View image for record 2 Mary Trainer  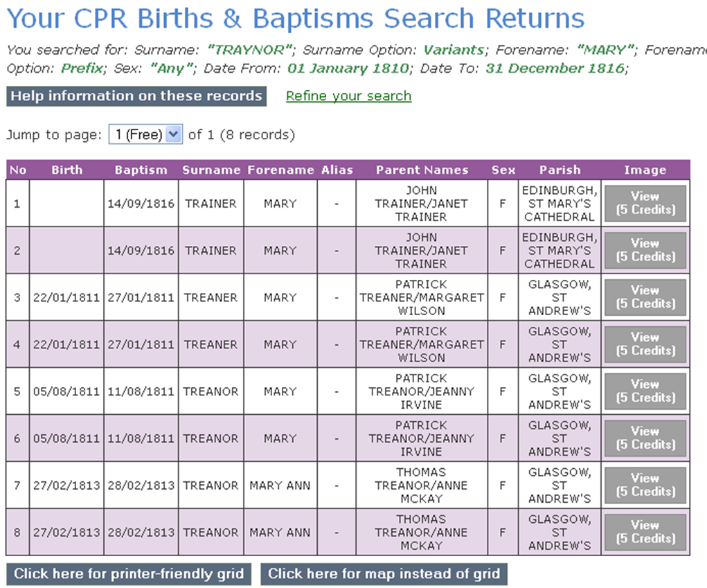click(x=645, y=250)
